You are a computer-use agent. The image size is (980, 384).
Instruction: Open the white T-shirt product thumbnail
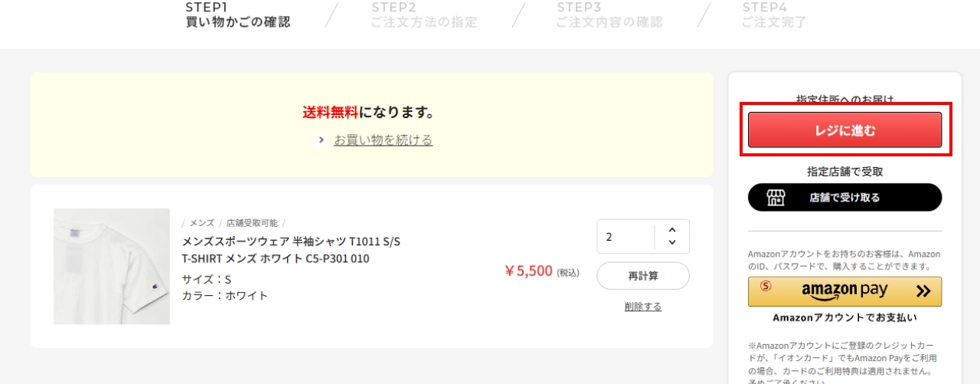(x=112, y=266)
